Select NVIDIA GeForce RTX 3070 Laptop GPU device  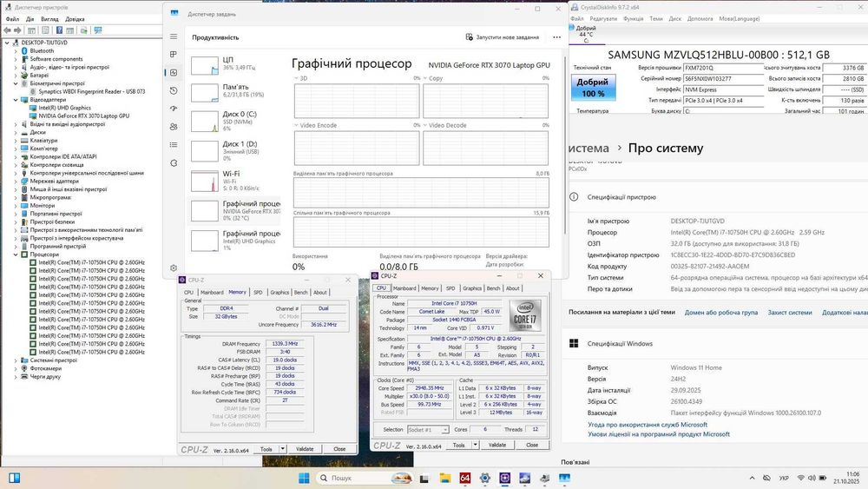coord(83,116)
